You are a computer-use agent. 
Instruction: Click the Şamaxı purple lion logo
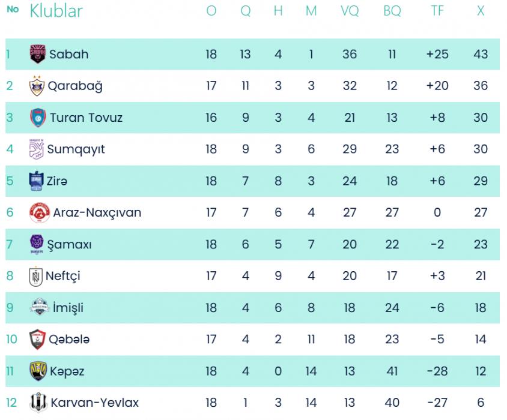pos(37,244)
